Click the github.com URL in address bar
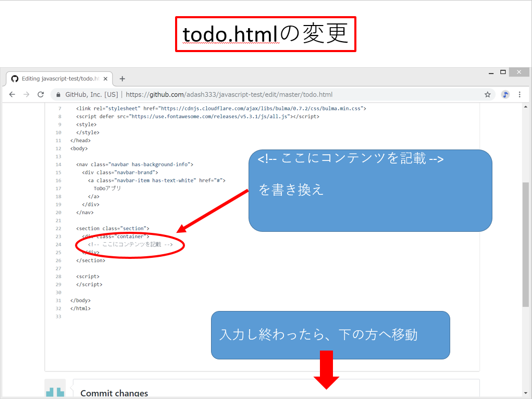Viewport: 532px width, 399px height. tap(228, 95)
